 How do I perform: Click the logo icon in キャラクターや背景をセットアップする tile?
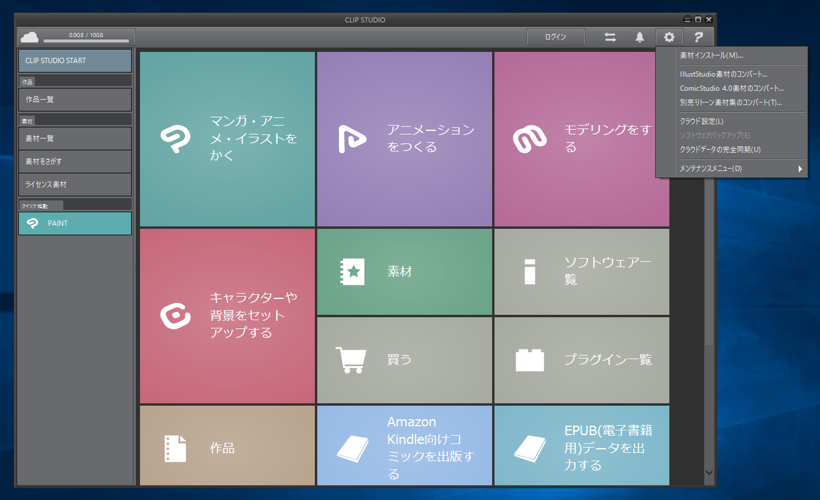175,315
